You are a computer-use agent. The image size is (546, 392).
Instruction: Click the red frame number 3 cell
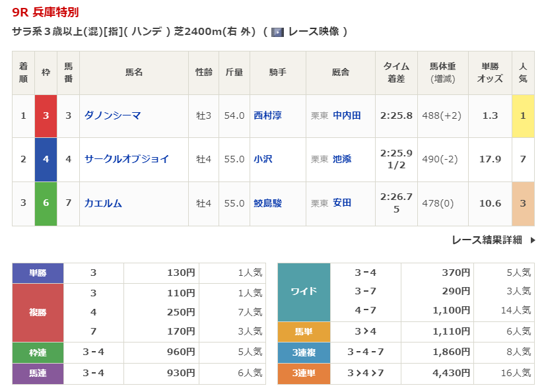click(x=46, y=115)
